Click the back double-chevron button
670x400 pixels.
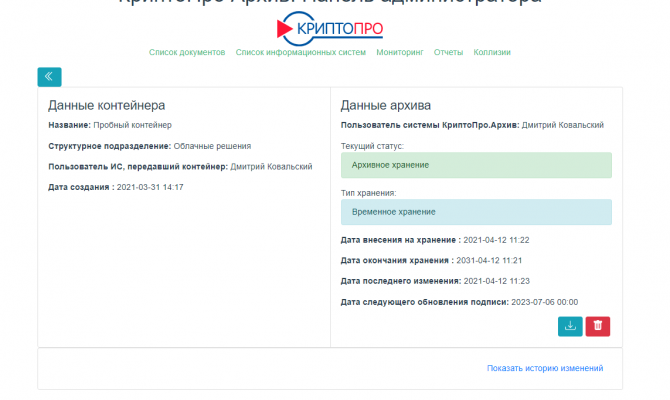tap(49, 77)
